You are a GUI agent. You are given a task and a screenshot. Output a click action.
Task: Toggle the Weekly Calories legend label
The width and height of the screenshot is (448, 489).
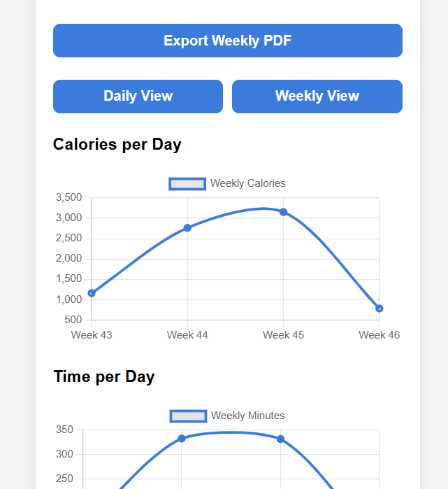point(247,183)
